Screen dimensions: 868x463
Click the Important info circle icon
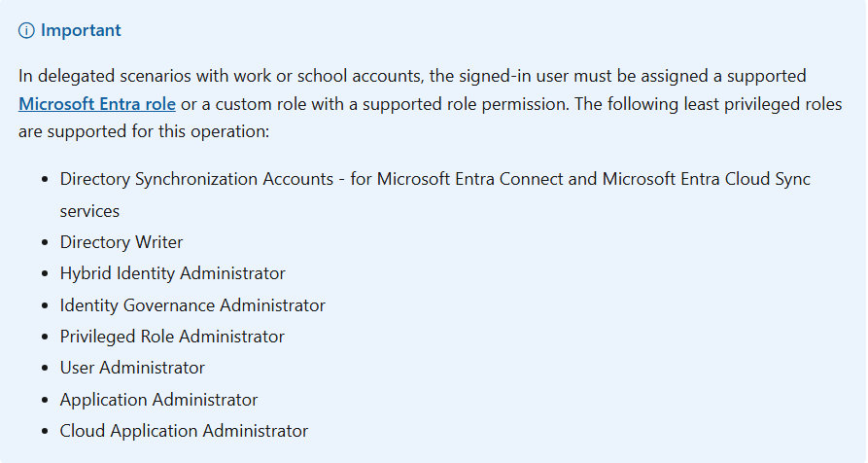click(26, 30)
